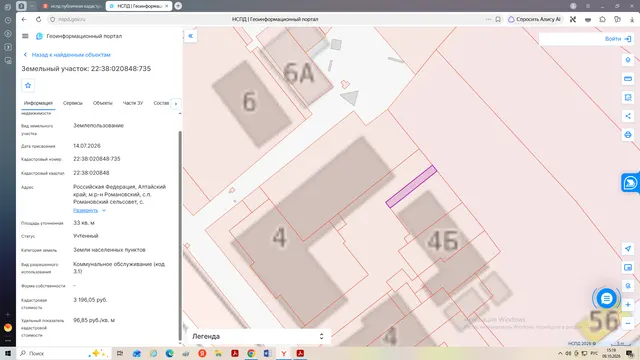Click the cadastral cost 3 196,05 руб.
This screenshot has width=640, height=360.
click(90, 300)
